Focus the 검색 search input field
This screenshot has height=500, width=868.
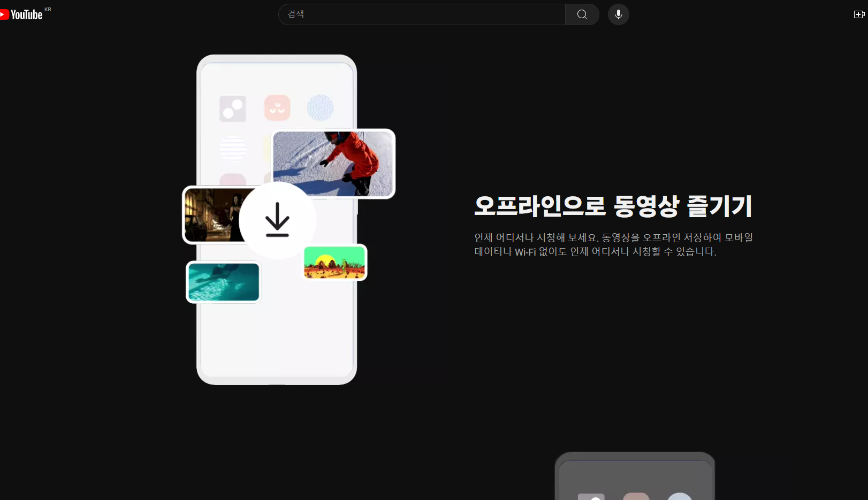pyautogui.click(x=422, y=14)
